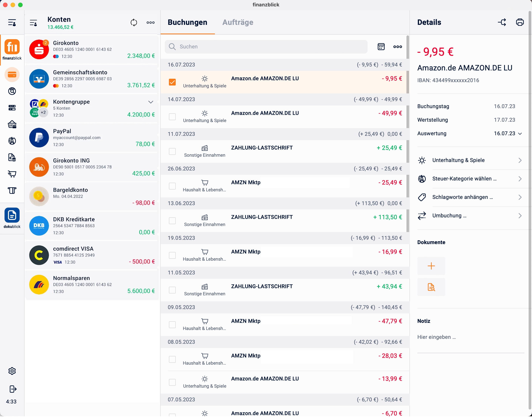
Task: Check the AMZN Mktp -47,79 € booking
Action: [172, 325]
